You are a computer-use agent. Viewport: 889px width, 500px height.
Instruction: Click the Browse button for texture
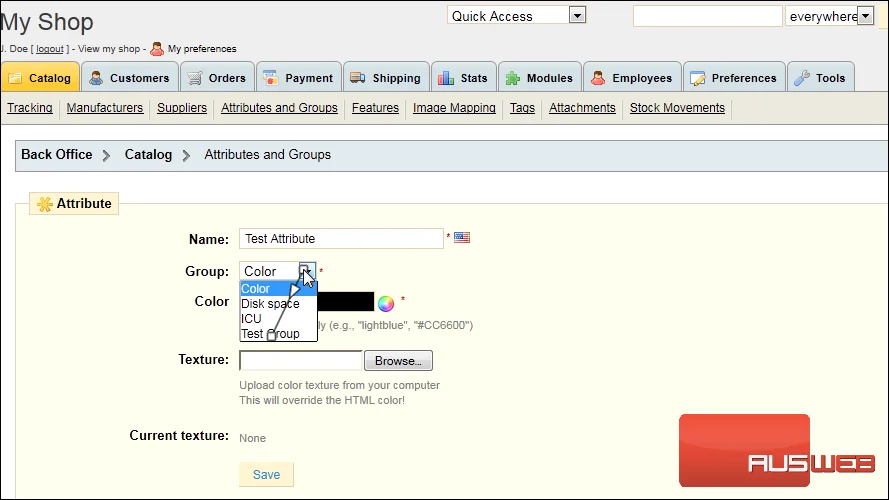tap(398, 361)
